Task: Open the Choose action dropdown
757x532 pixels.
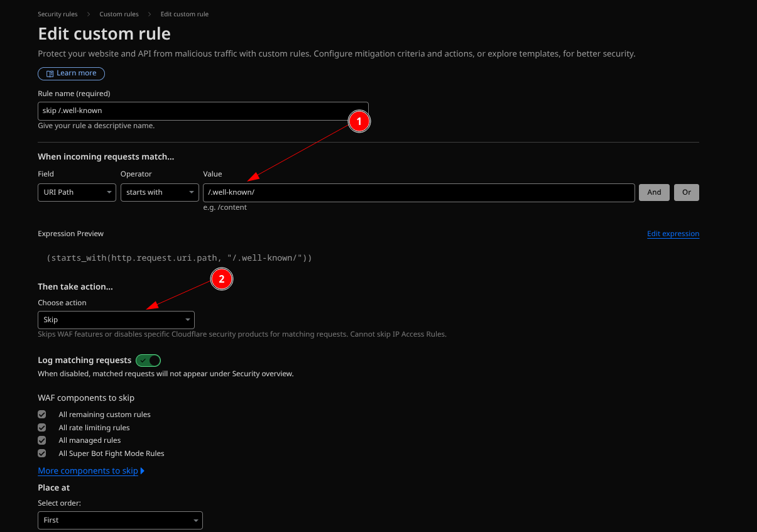Action: (116, 320)
